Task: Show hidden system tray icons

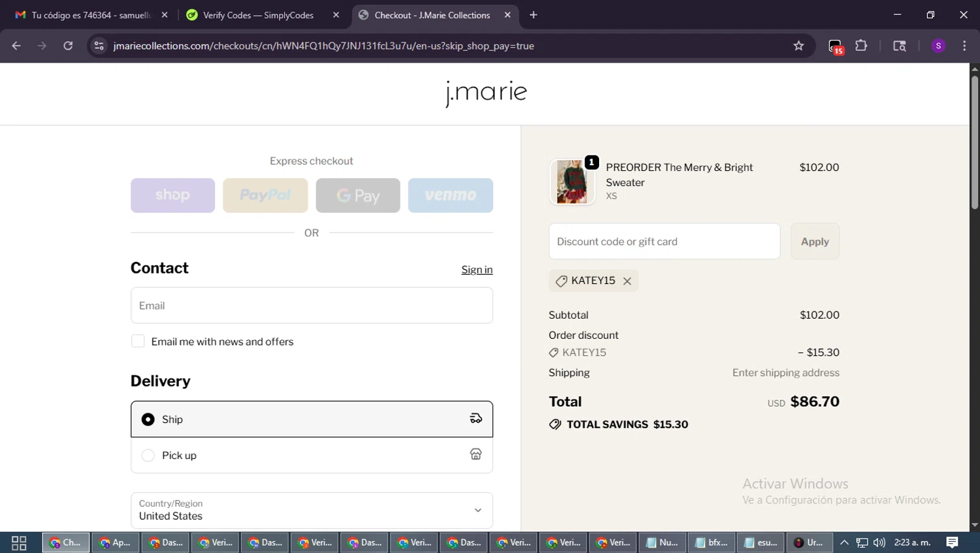Action: tap(844, 543)
